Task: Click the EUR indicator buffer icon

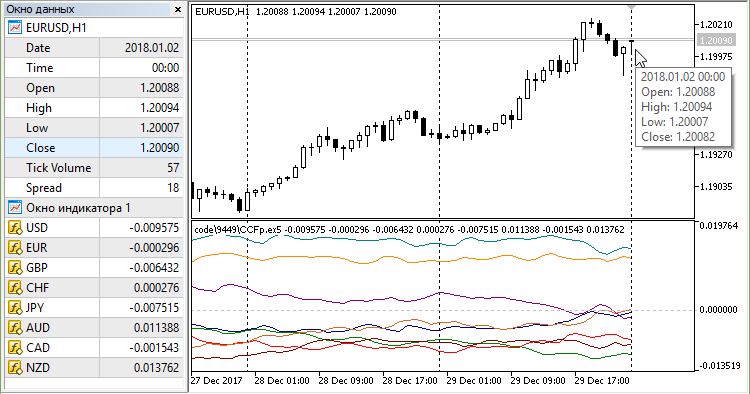Action: click(15, 248)
